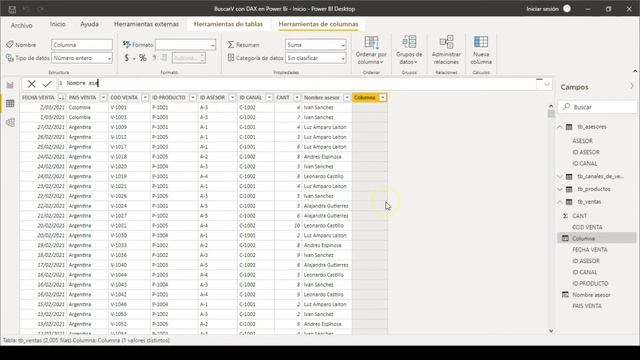This screenshot has height=360, width=640.
Task: Click the table vertical scrollbar down arrow
Action: click(551, 331)
